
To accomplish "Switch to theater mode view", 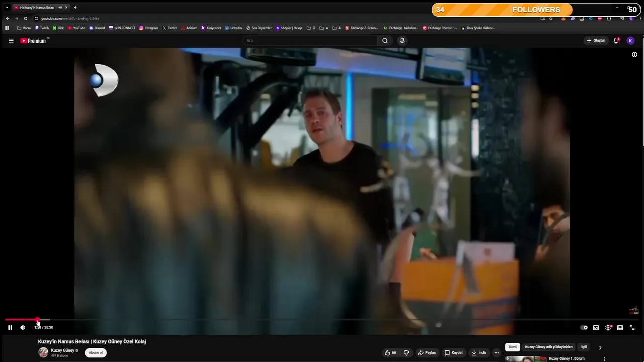I will click(620, 327).
